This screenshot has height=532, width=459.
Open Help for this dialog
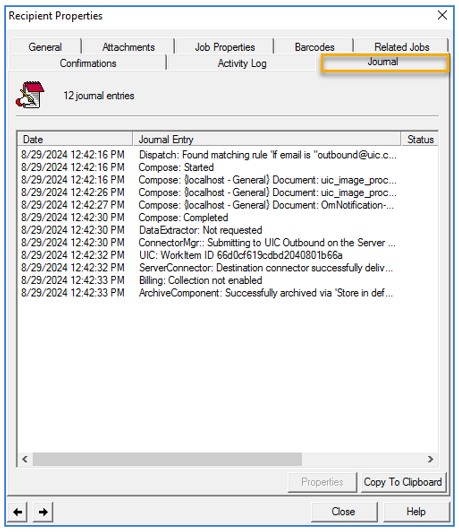click(416, 512)
